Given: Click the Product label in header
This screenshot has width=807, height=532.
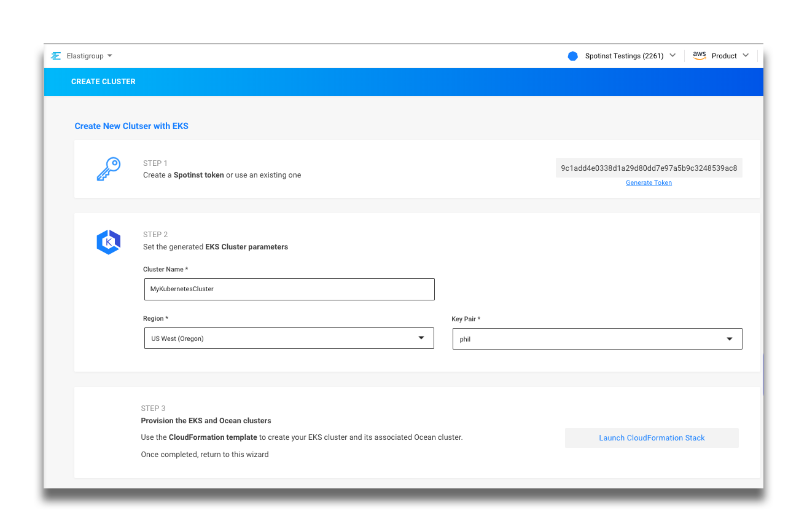Looking at the screenshot, I should 724,56.
